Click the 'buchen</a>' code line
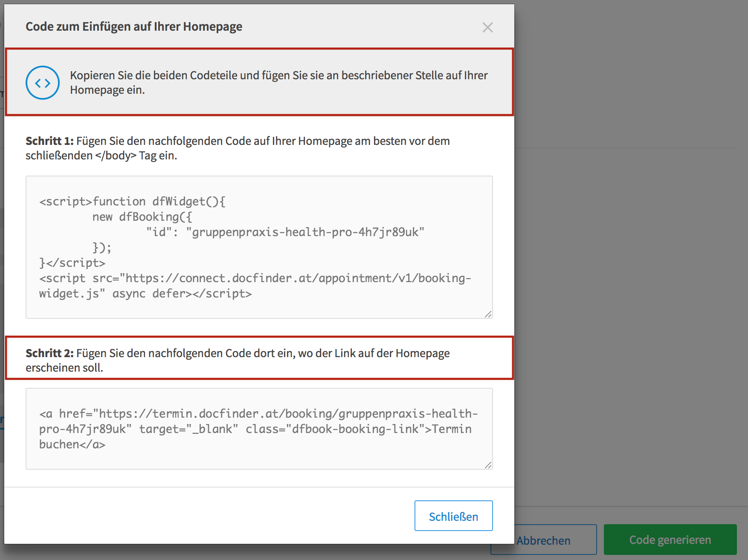The width and height of the screenshot is (748, 560). click(x=72, y=444)
